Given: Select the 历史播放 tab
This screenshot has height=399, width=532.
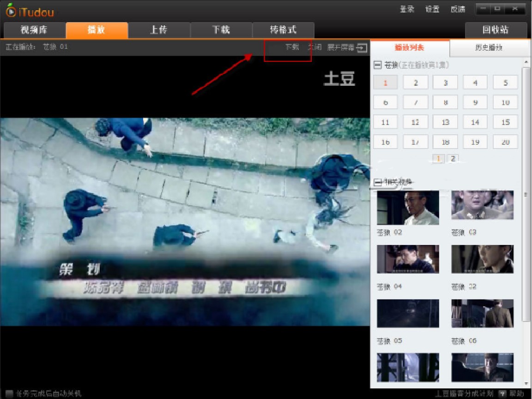Looking at the screenshot, I should [489, 48].
